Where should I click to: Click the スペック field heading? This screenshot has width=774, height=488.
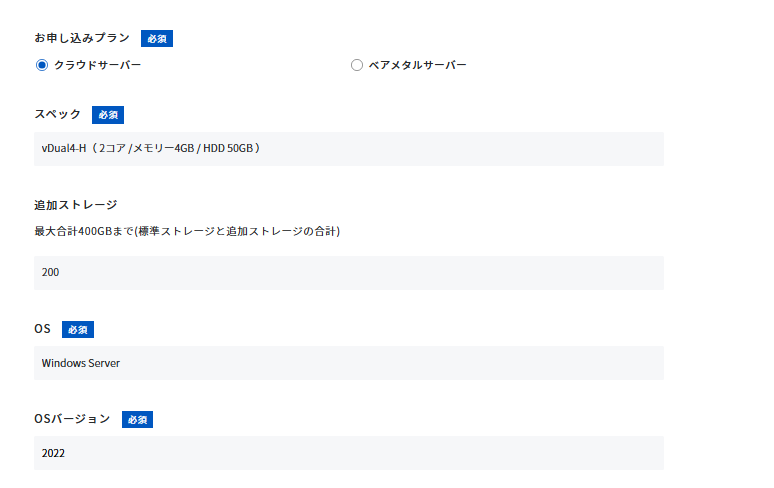click(58, 115)
